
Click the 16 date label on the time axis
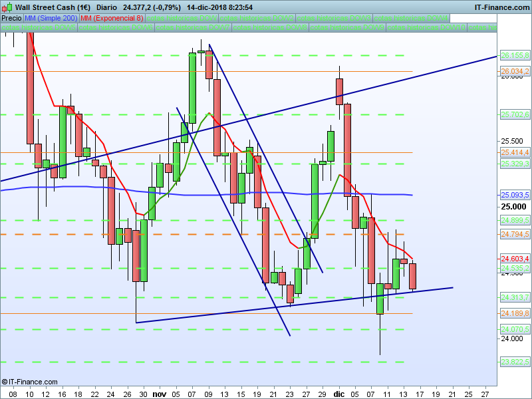coord(62,394)
